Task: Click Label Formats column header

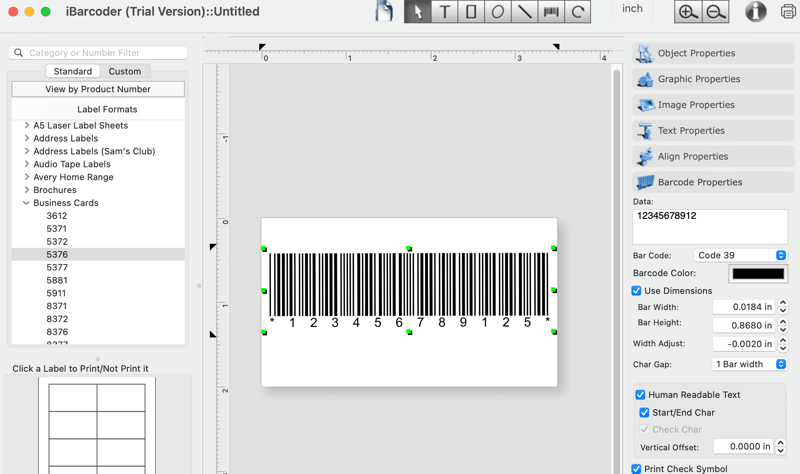Action: coord(98,109)
